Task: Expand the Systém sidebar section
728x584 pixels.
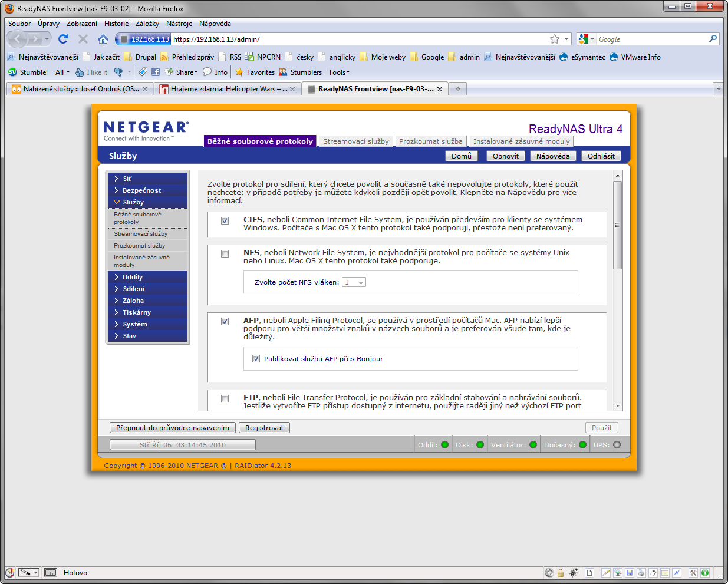Action: (147, 324)
